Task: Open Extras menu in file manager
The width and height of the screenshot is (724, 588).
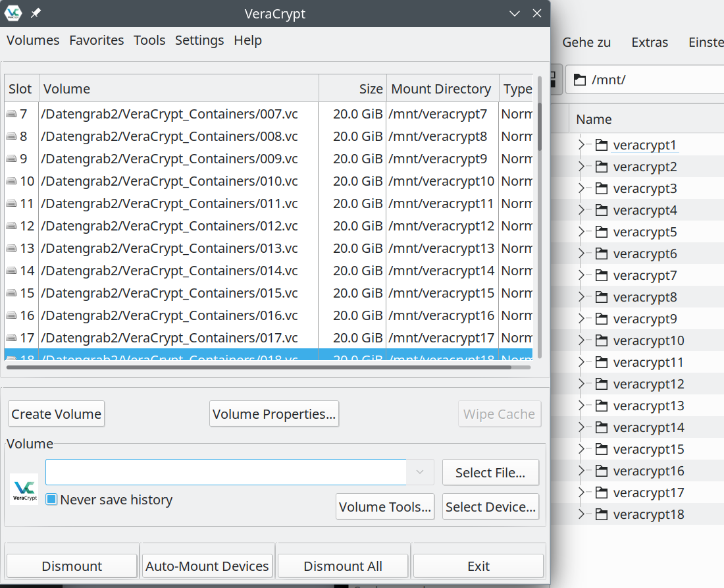Action: pyautogui.click(x=650, y=43)
